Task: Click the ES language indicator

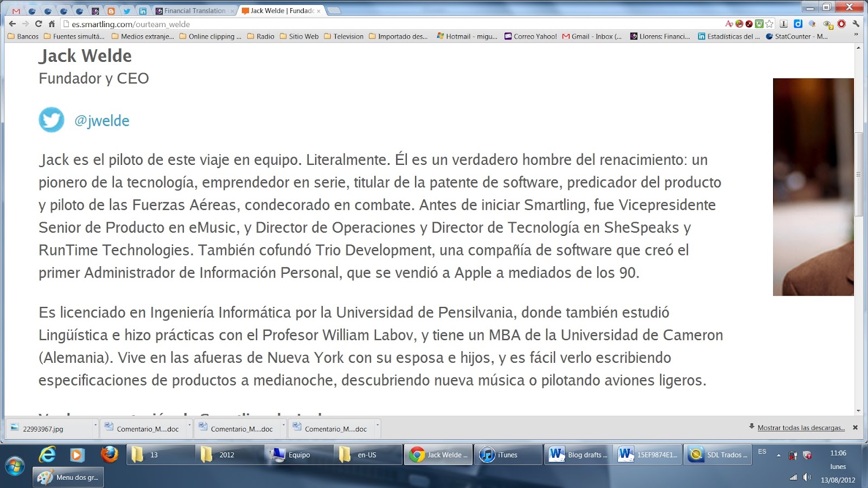Action: pyautogui.click(x=762, y=452)
